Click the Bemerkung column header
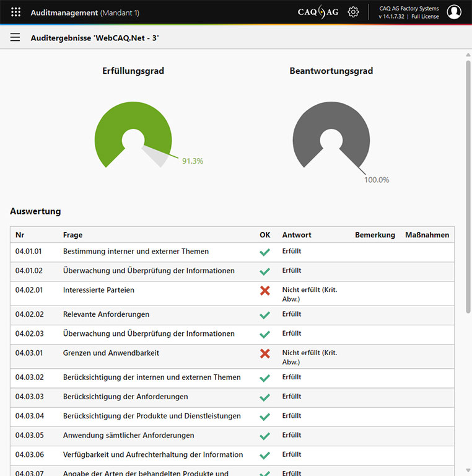Image resolution: width=472 pixels, height=476 pixels. (x=375, y=235)
